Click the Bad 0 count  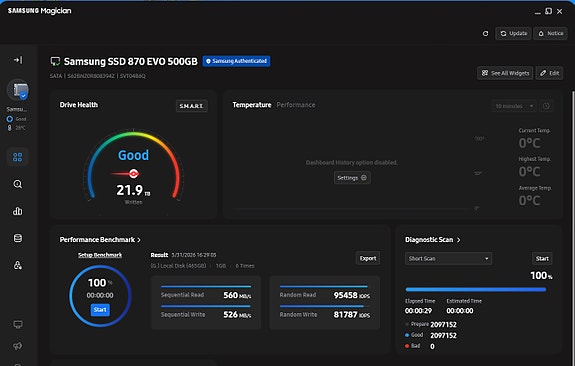pyautogui.click(x=432, y=347)
